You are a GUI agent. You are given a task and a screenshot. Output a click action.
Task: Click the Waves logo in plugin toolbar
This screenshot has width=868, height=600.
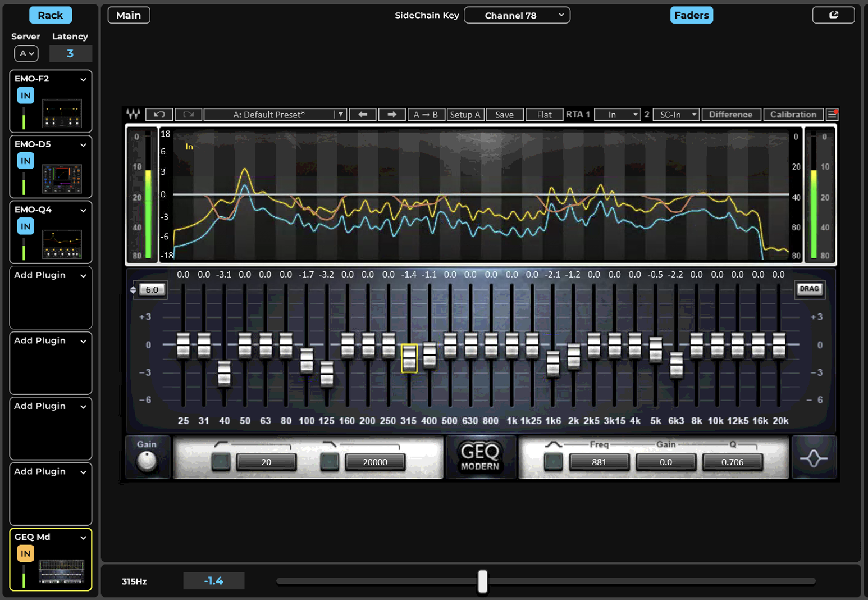133,114
